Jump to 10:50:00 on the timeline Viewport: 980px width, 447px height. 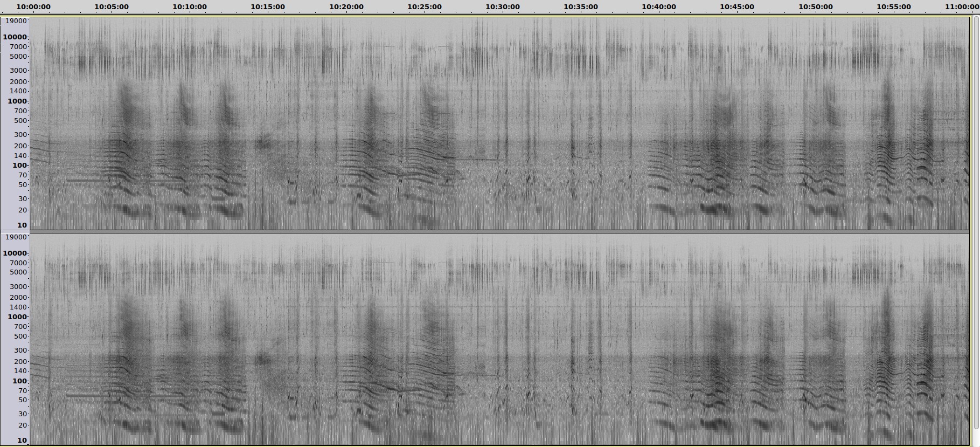(x=816, y=7)
